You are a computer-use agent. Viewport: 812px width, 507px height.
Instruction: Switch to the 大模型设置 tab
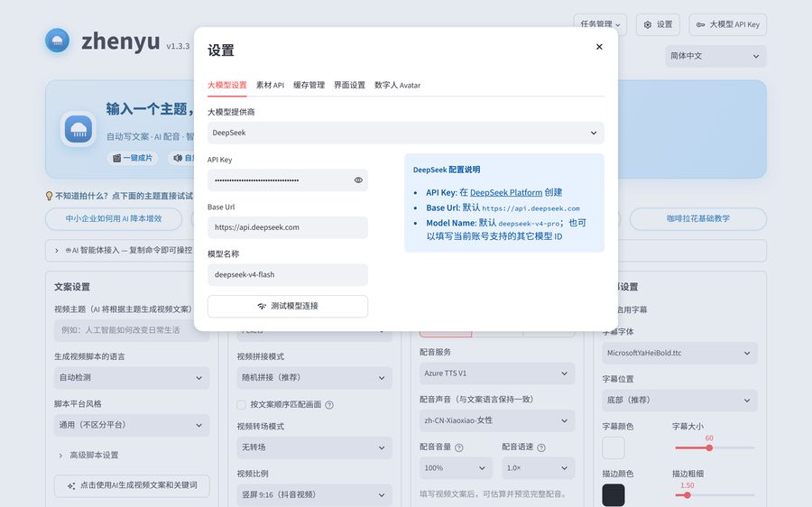[227, 85]
